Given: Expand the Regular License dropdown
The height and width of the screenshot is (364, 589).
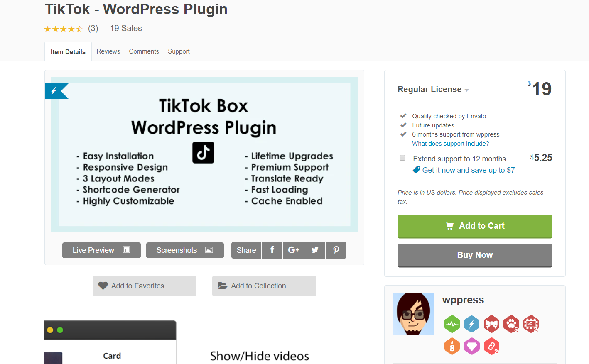Looking at the screenshot, I should coord(433,89).
